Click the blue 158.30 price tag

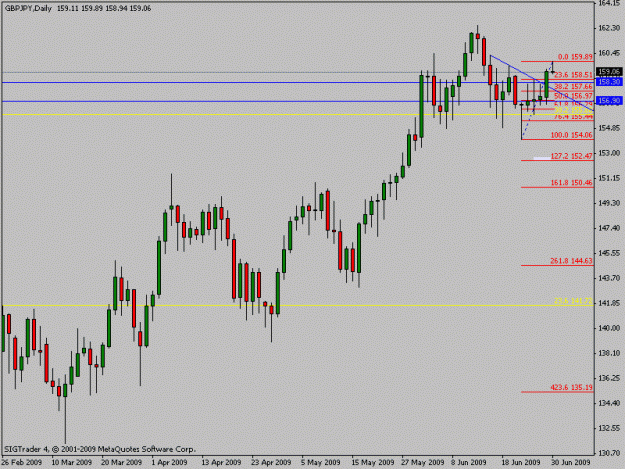click(x=609, y=82)
